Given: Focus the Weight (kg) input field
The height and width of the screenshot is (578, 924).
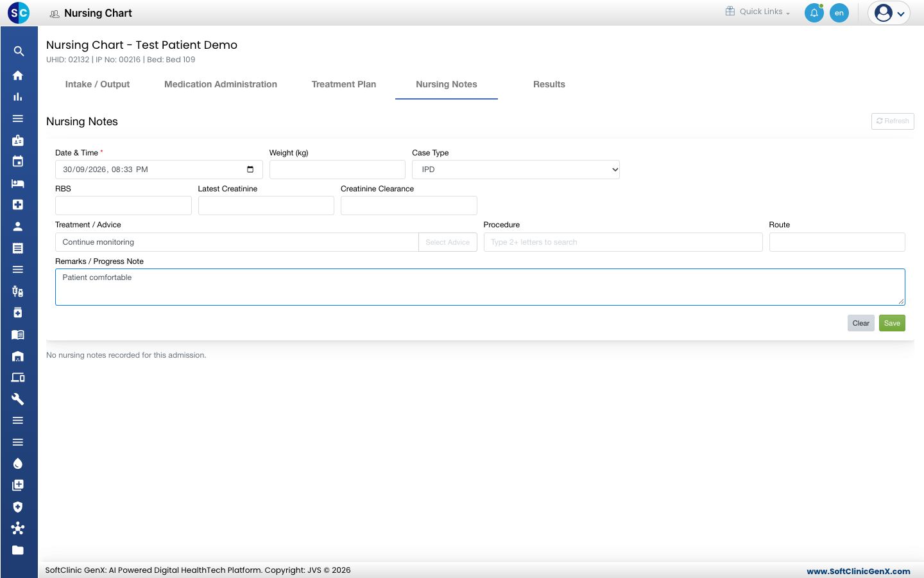Looking at the screenshot, I should pyautogui.click(x=338, y=170).
